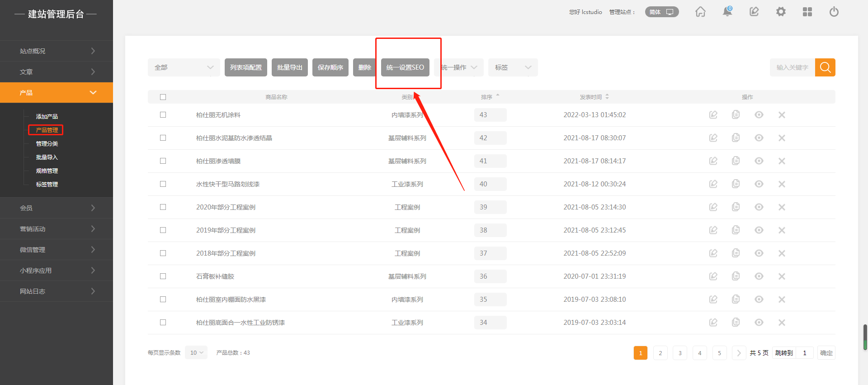Open the settings gear icon

click(x=781, y=12)
